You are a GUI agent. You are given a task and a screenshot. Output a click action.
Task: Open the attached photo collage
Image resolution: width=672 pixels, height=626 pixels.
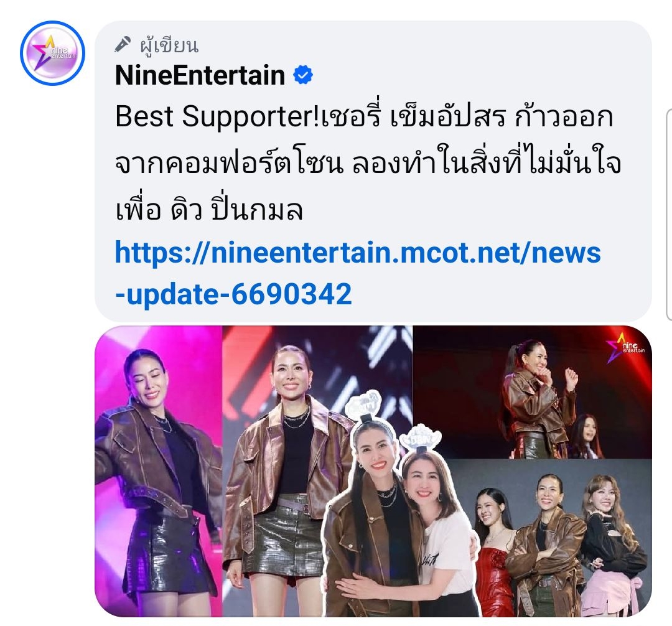[x=373, y=471]
